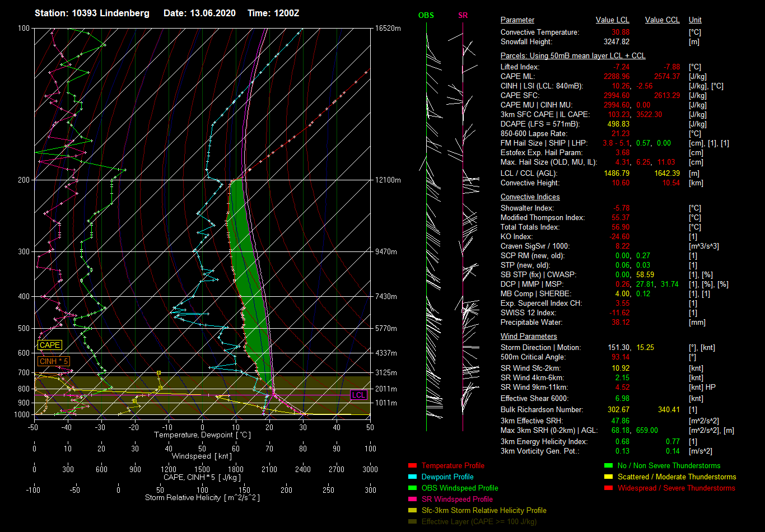Click the Value CCL column header

[x=662, y=20]
